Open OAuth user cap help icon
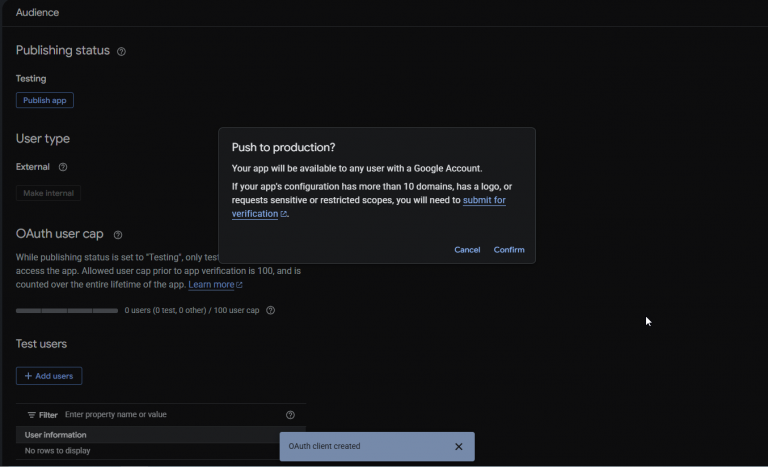Image resolution: width=768 pixels, height=467 pixels. (118, 235)
